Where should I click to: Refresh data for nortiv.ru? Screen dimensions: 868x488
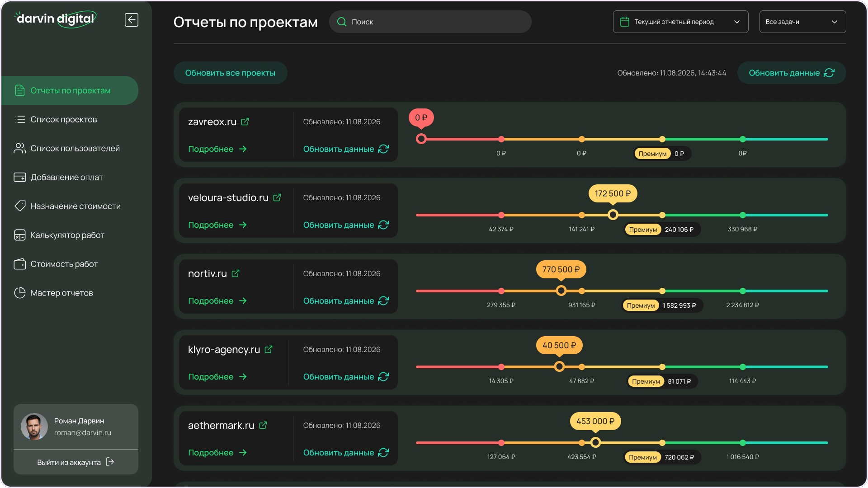tap(346, 301)
